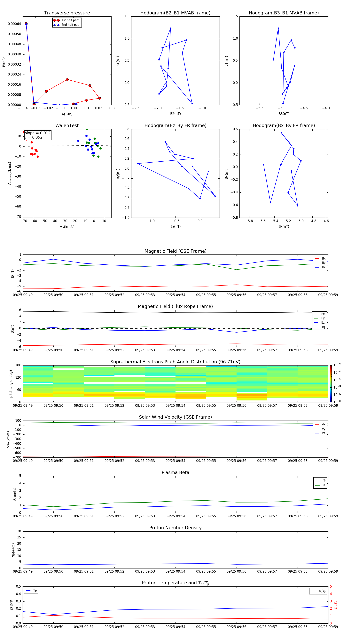Click the 'Magnetic Field (GSE Frame)' title

pyautogui.click(x=175, y=251)
